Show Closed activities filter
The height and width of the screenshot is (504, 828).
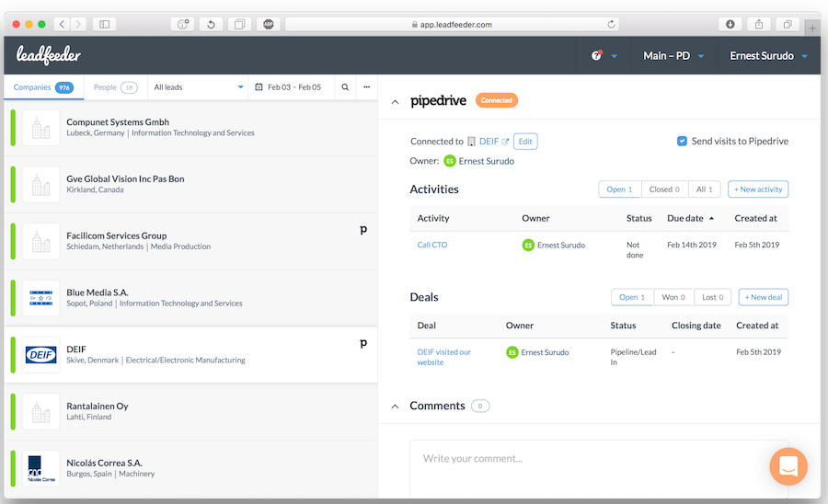coord(664,189)
